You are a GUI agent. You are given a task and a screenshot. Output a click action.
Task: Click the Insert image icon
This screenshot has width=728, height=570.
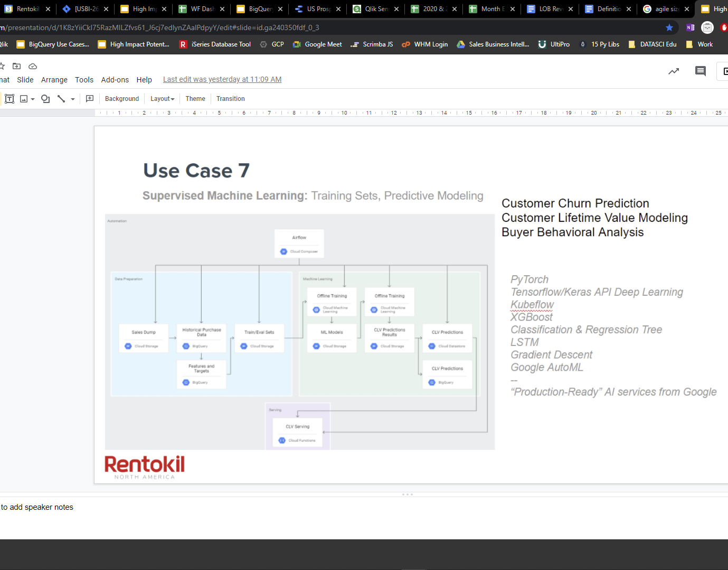(x=24, y=99)
